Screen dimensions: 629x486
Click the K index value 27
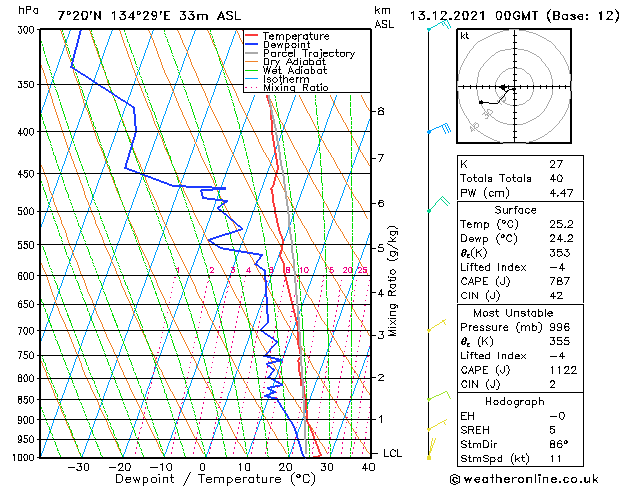[x=556, y=164]
